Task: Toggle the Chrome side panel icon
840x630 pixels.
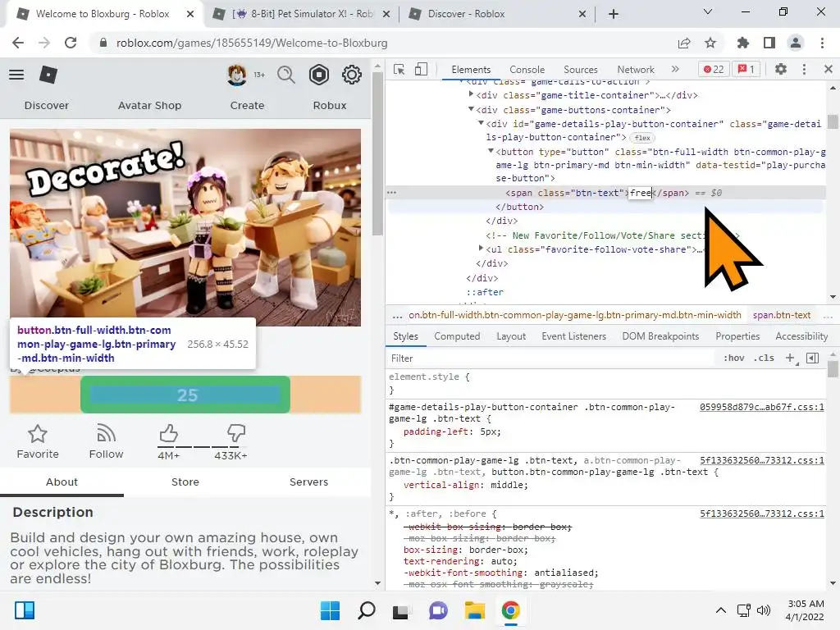Action: pyautogui.click(x=769, y=43)
